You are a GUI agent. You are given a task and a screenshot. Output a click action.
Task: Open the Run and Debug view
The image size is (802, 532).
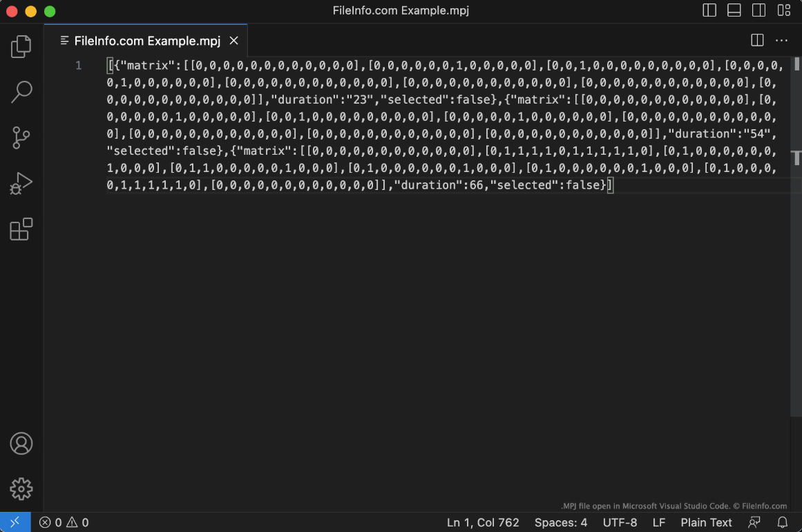pyautogui.click(x=21, y=183)
